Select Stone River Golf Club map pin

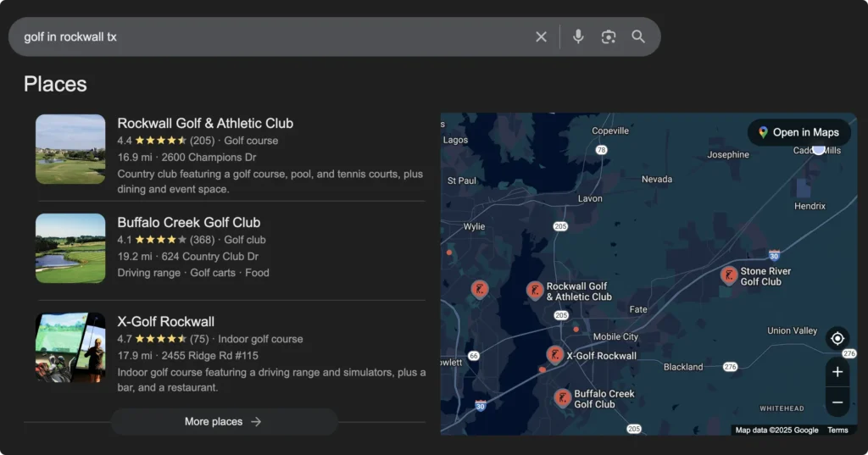pyautogui.click(x=728, y=275)
